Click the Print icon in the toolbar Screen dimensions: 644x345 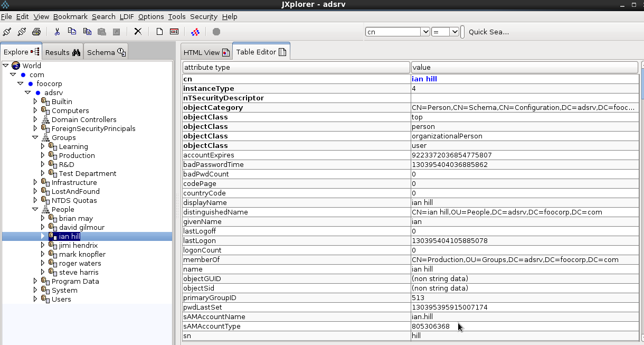pos(36,32)
